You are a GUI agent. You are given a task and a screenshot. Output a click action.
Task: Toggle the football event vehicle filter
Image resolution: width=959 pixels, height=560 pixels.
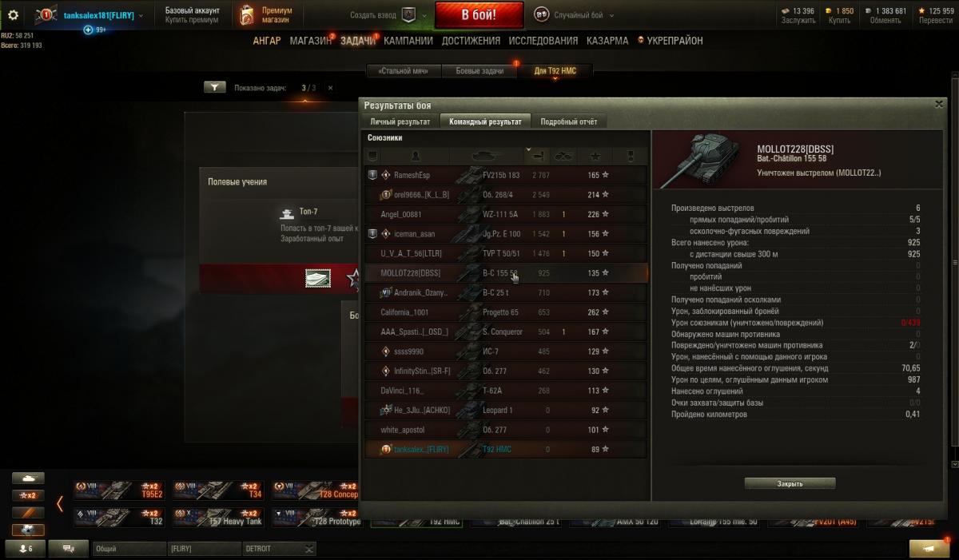(x=28, y=530)
